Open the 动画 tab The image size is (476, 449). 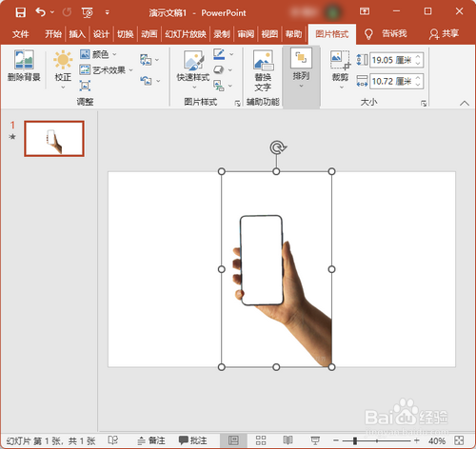click(149, 34)
